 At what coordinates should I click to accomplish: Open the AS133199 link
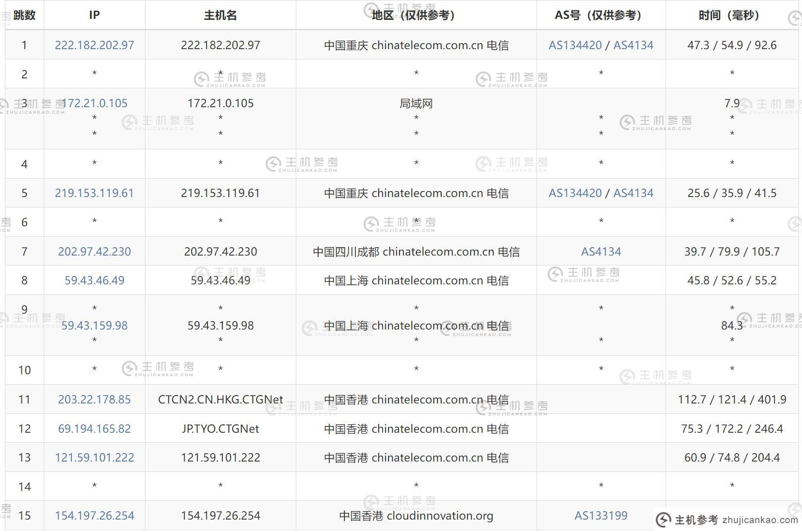pyautogui.click(x=601, y=516)
